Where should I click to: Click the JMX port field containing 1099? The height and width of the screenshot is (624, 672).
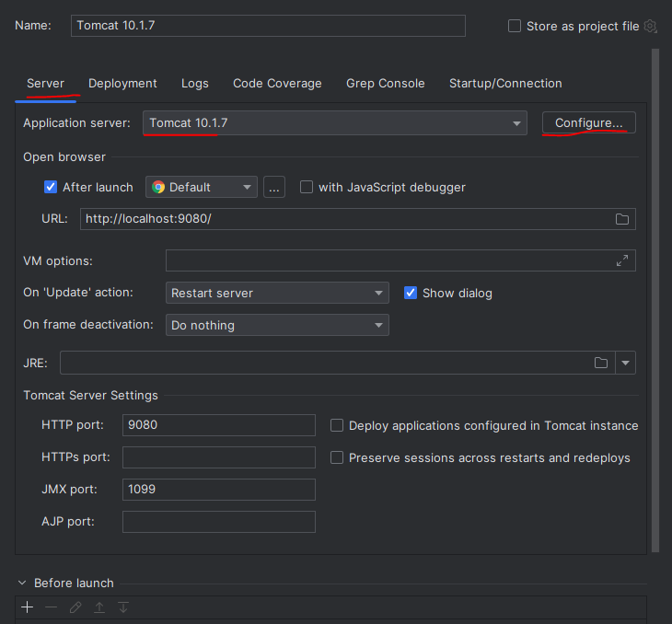pos(219,490)
